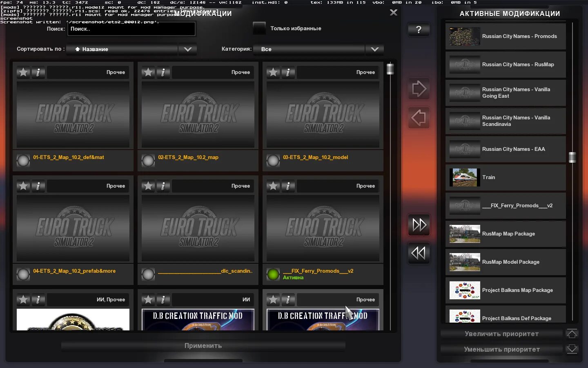Favorite the dlc_scandin.. mod star
The width and height of the screenshot is (588, 368).
[x=148, y=186]
